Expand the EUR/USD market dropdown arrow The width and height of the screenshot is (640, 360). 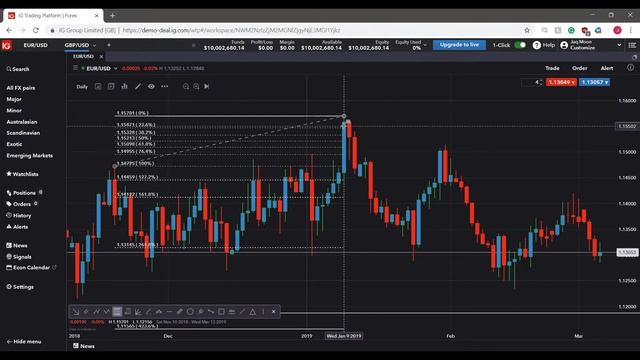point(116,69)
